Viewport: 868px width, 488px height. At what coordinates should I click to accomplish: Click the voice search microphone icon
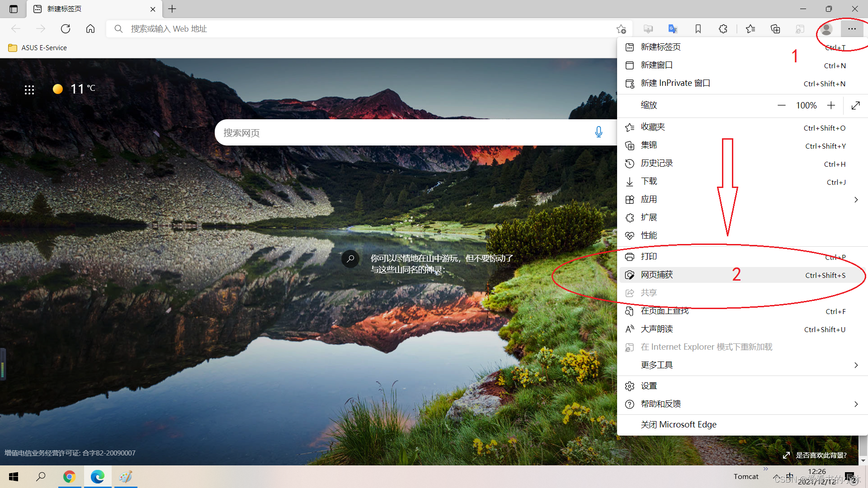(x=599, y=132)
